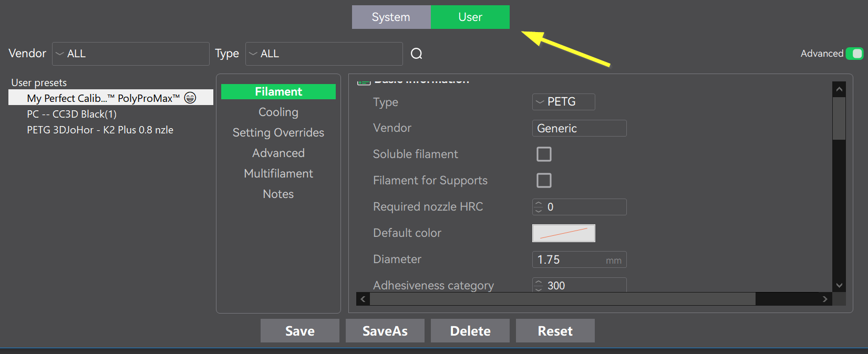The image size is (868, 354).
Task: Switch to the System tab
Action: pyautogui.click(x=391, y=17)
